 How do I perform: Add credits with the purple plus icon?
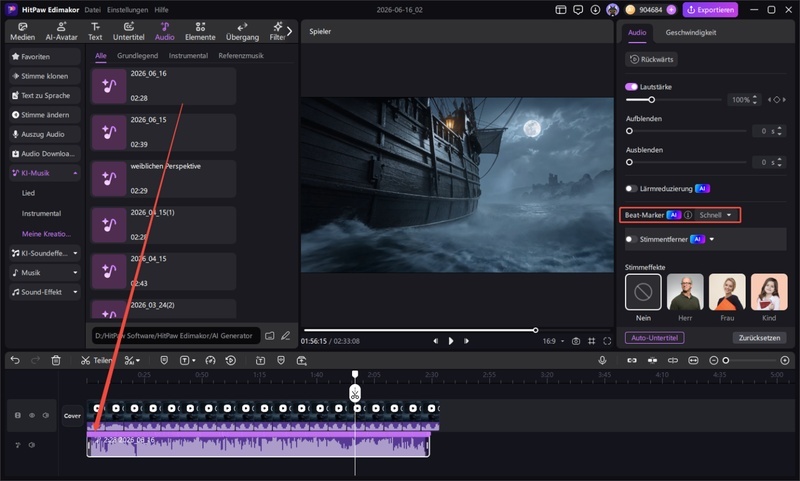coord(671,10)
